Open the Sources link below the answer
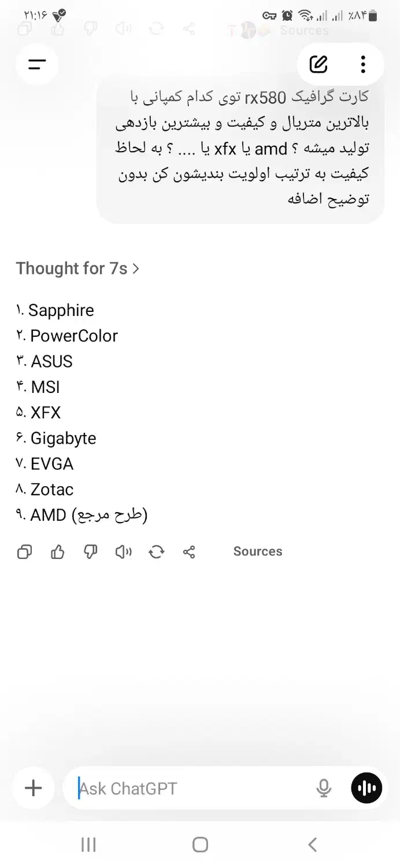 [258, 551]
